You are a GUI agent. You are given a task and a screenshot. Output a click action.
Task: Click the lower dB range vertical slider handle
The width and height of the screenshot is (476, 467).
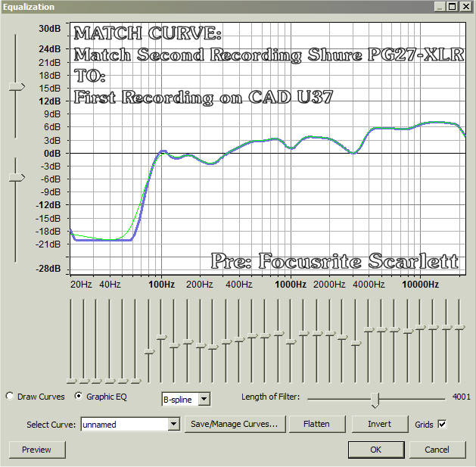click(17, 177)
